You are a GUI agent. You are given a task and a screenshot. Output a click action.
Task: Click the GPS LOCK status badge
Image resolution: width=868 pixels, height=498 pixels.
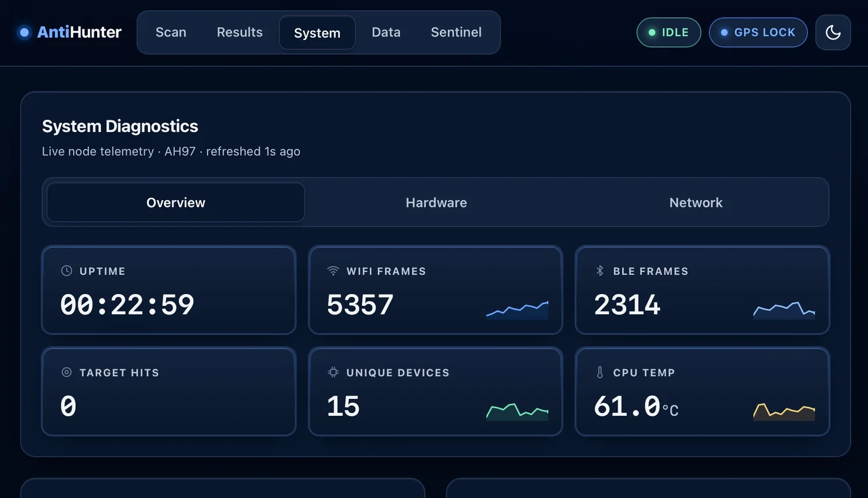[758, 32]
